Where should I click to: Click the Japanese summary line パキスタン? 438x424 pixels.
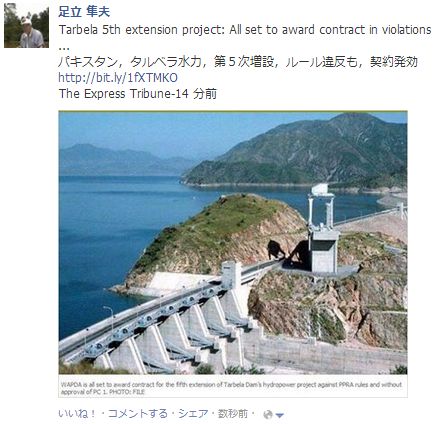click(238, 62)
